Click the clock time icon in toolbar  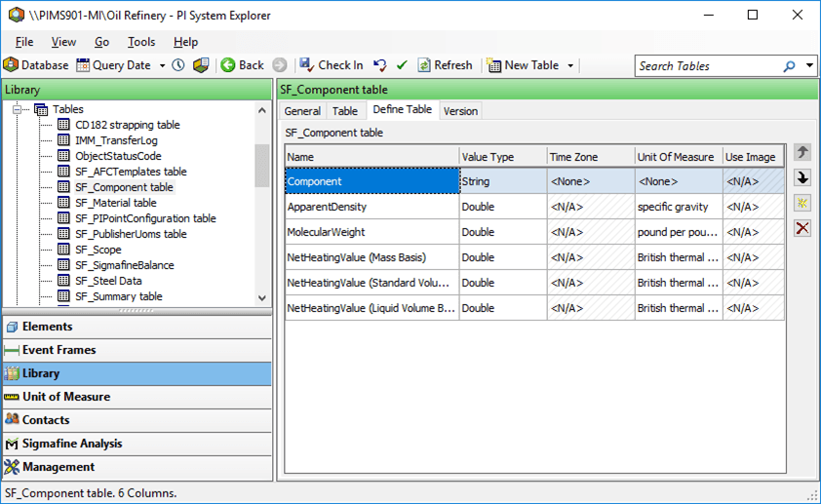[x=178, y=65]
